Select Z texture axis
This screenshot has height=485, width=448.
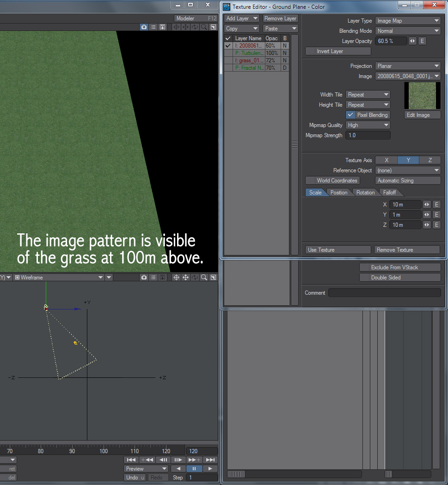click(430, 160)
